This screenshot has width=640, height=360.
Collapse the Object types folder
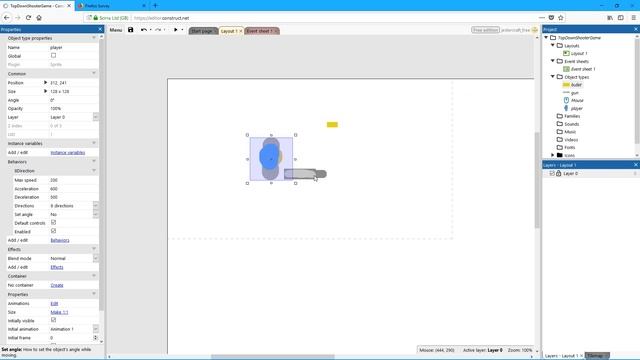[553, 77]
